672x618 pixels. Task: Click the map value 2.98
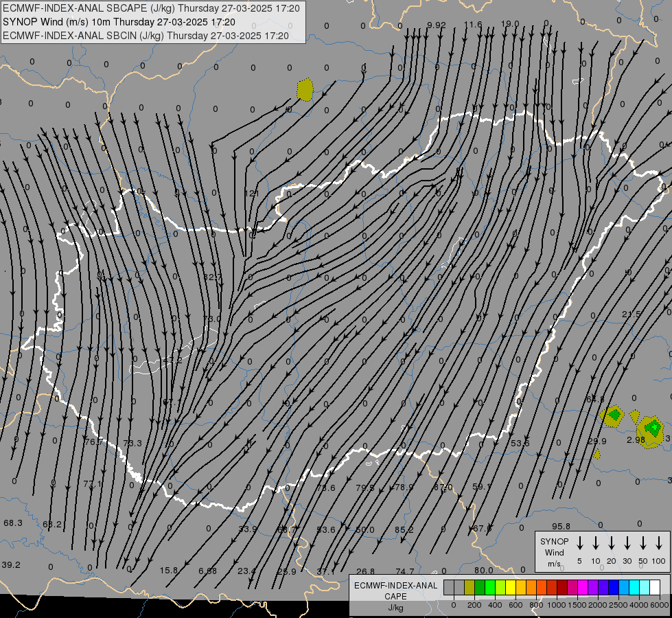[636, 439]
